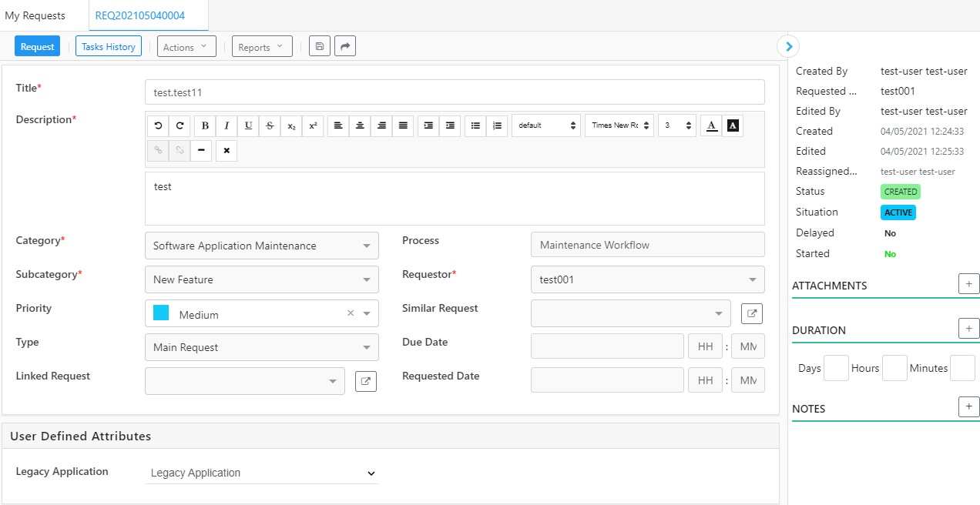Add a new note using plus icon
980x505 pixels.
tap(968, 407)
